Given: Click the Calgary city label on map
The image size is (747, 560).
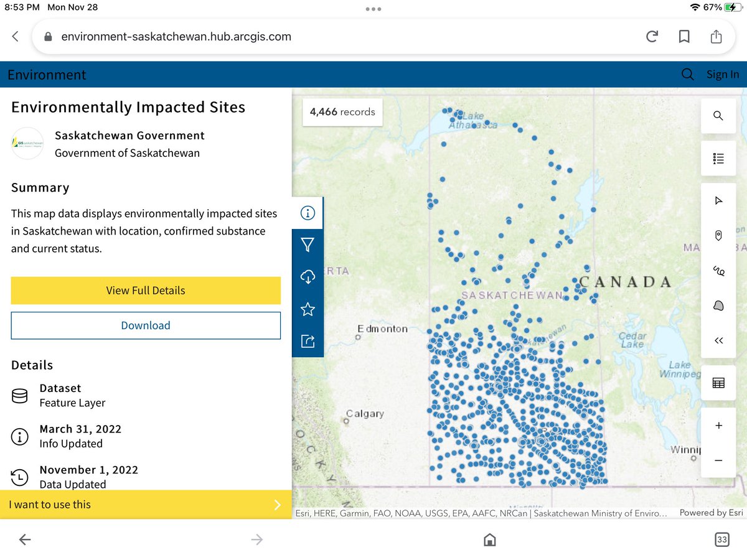Looking at the screenshot, I should (x=365, y=414).
